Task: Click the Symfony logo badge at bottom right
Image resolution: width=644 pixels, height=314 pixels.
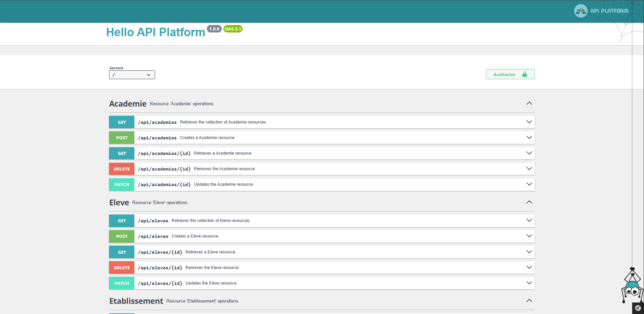Action: tap(638, 308)
